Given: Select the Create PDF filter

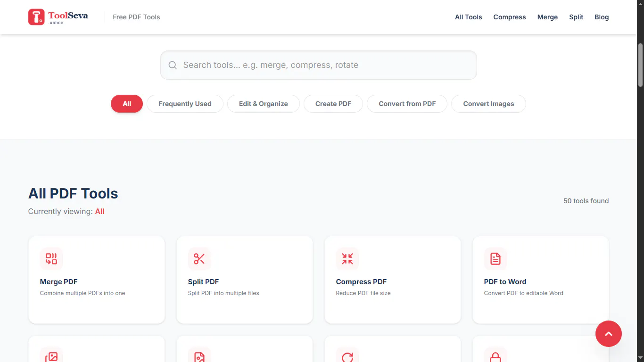Looking at the screenshot, I should pyautogui.click(x=333, y=104).
